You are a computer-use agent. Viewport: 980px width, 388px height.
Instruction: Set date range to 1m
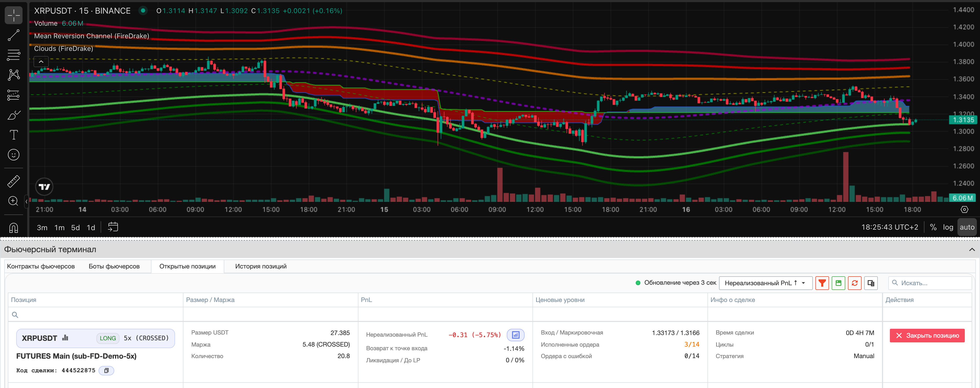[59, 227]
